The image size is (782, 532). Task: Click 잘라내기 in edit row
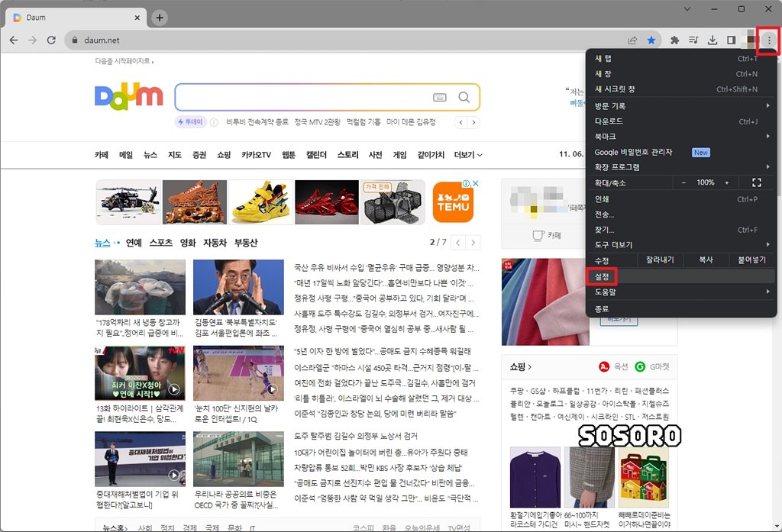pos(660,260)
